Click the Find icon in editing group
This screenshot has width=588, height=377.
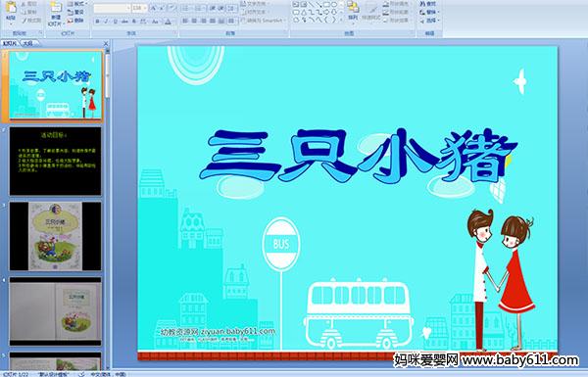[x=428, y=4]
